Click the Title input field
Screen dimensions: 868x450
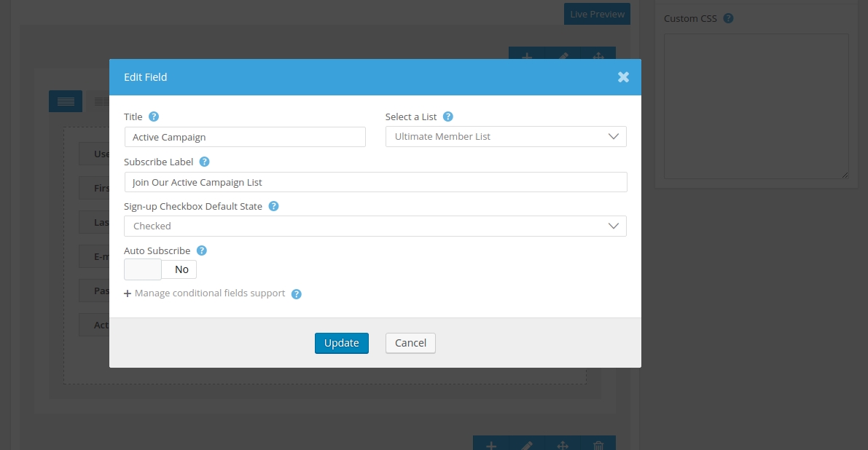(245, 137)
